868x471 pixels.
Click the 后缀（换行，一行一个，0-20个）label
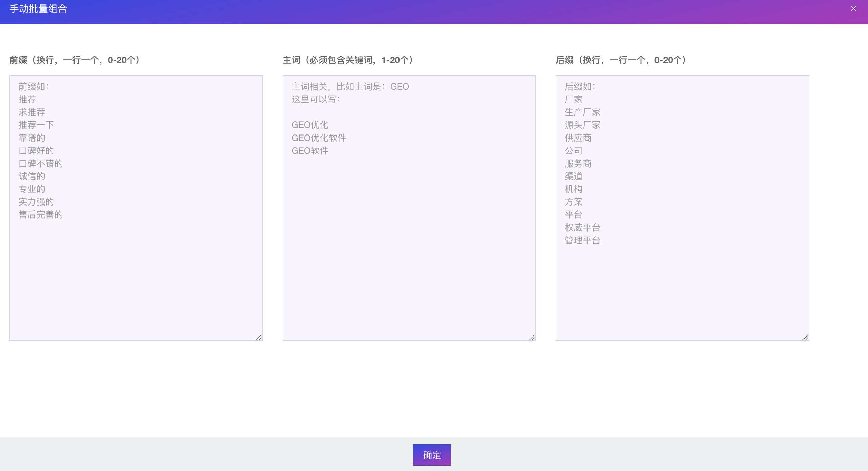coord(621,60)
